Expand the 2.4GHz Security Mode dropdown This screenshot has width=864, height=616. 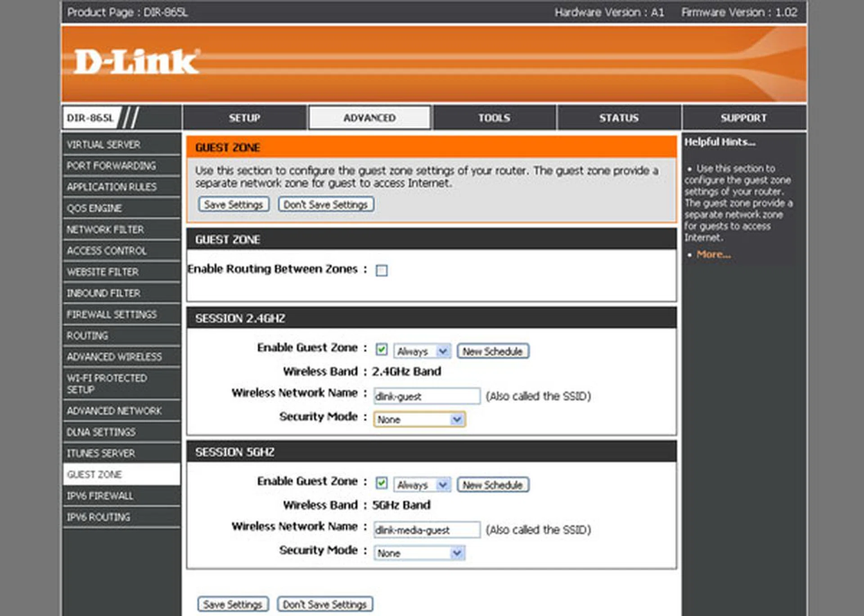click(x=419, y=420)
